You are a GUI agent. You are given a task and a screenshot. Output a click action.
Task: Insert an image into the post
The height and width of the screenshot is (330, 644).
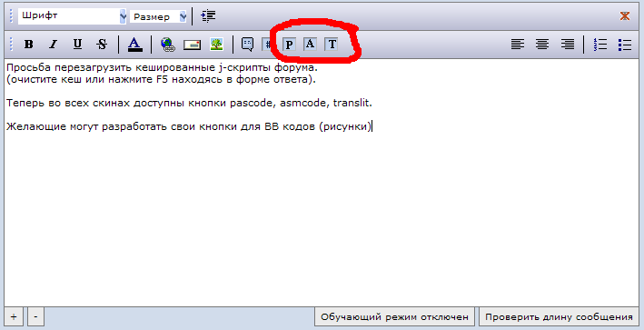point(216,44)
